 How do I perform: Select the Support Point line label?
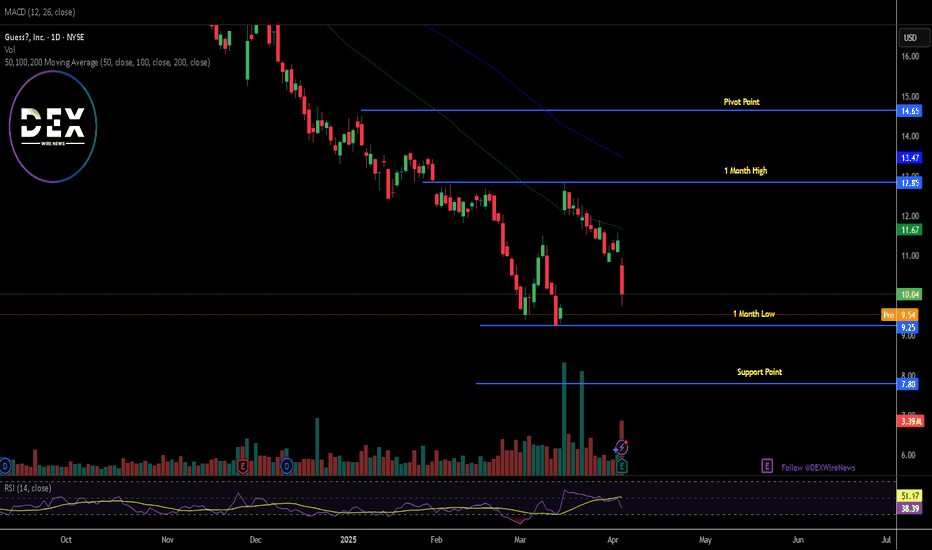click(759, 372)
